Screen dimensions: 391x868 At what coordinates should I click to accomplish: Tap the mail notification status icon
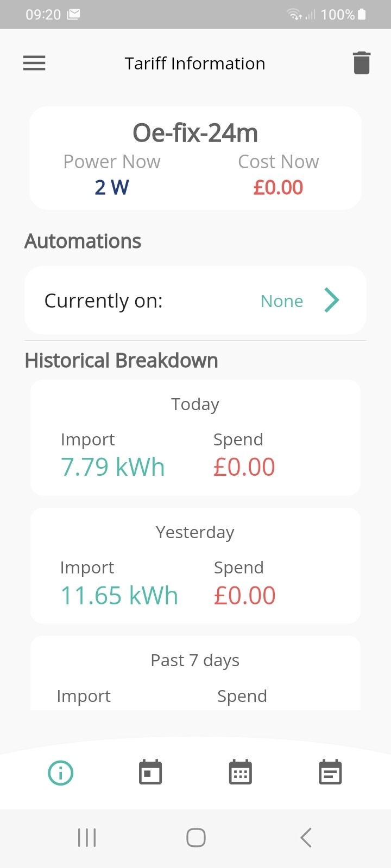74,14
